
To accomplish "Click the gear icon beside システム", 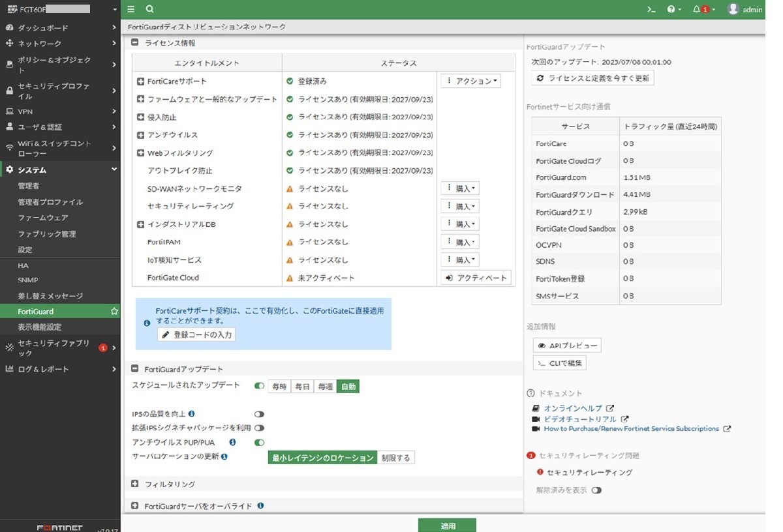I will [x=10, y=170].
